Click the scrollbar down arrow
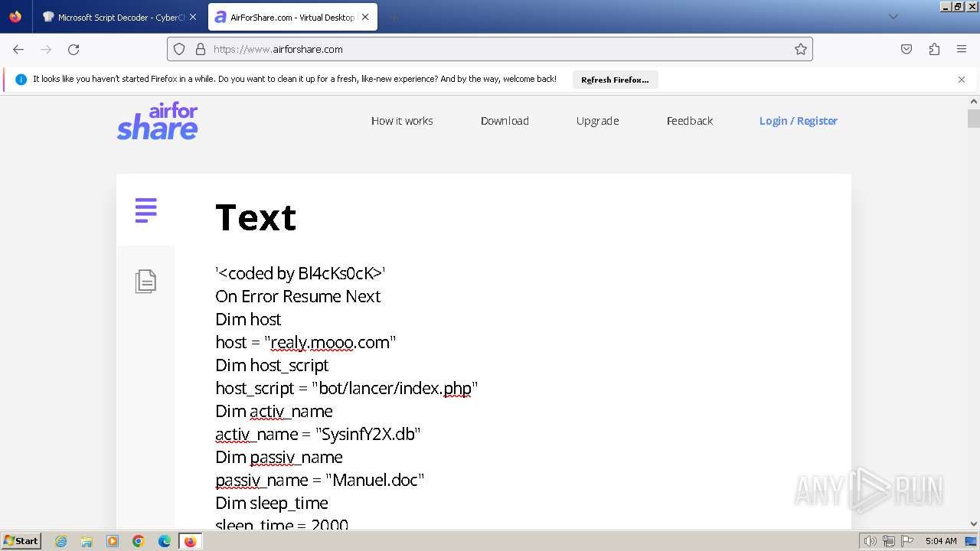 (973, 523)
